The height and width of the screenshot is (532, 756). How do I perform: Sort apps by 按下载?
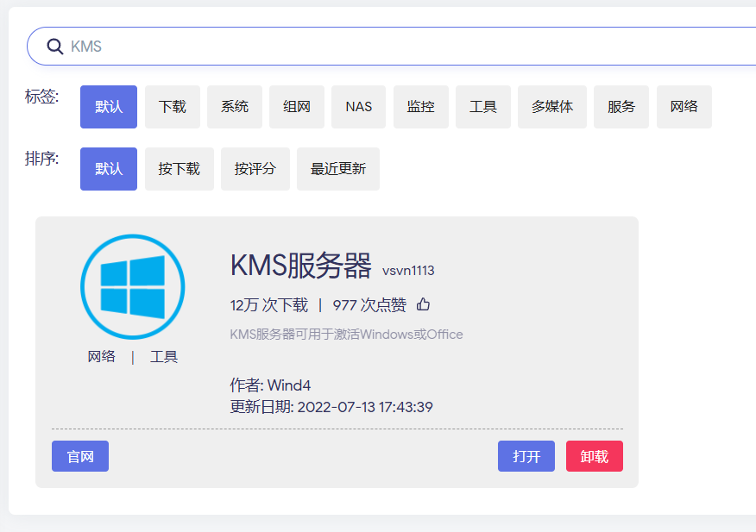180,169
